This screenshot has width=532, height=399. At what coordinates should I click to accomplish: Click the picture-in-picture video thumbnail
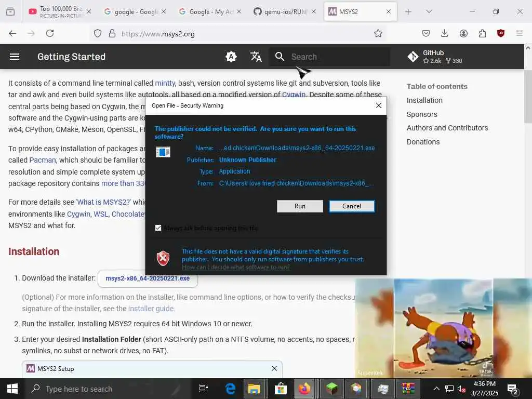click(x=444, y=328)
